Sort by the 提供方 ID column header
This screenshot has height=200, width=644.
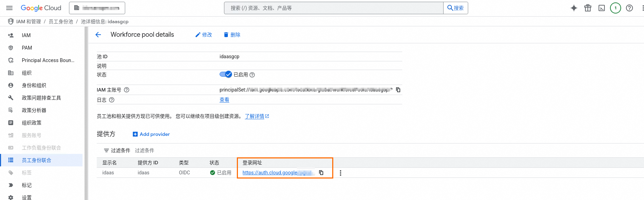pyautogui.click(x=148, y=163)
